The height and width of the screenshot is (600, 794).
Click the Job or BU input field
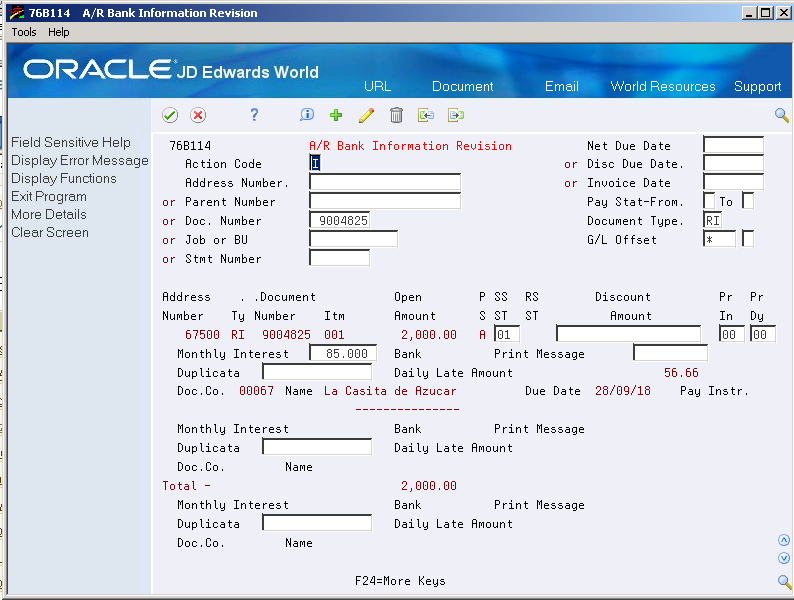(353, 239)
